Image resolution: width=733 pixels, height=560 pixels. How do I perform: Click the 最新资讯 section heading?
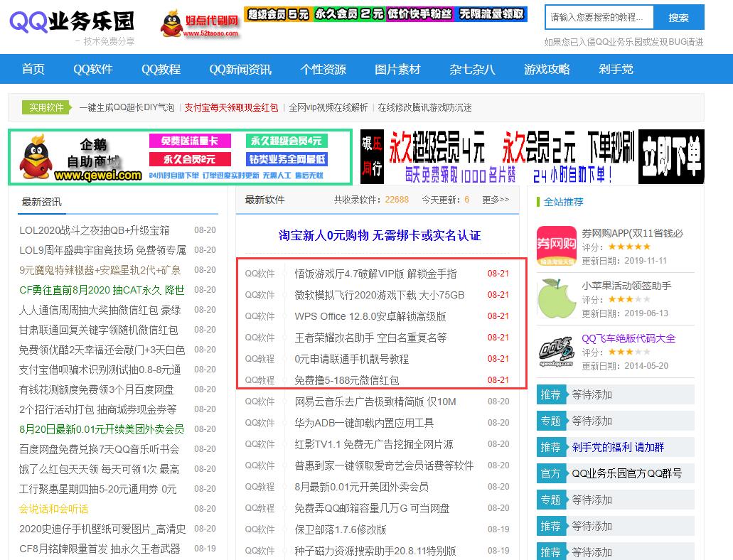coord(42,202)
